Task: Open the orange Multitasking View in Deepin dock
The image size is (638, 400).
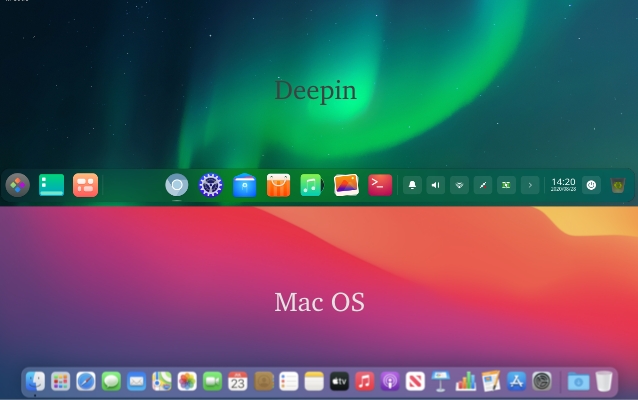Action: (85, 185)
